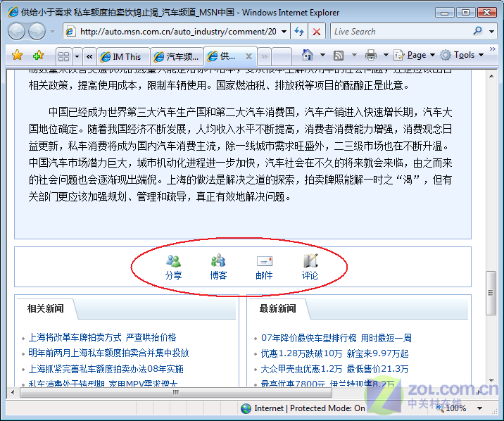504x421 pixels.
Task: Open the Quick Tabs grid icon
Action: click(63, 57)
